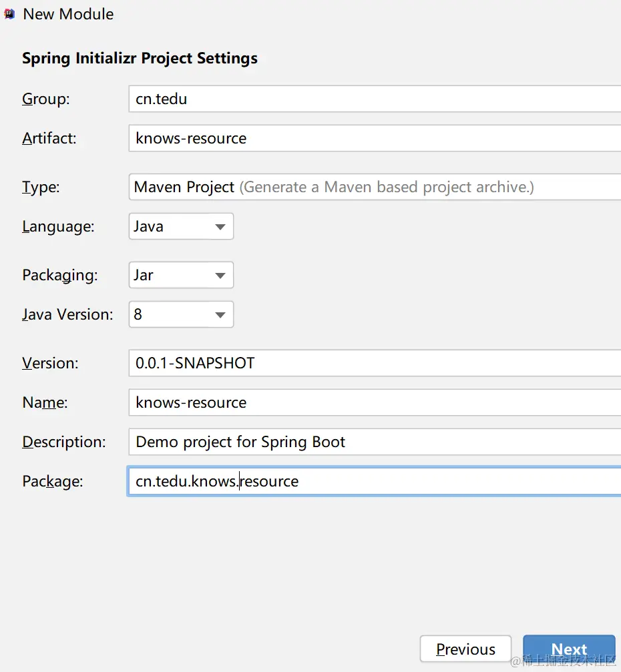Open the Type selector showing Maven Project

click(x=374, y=187)
